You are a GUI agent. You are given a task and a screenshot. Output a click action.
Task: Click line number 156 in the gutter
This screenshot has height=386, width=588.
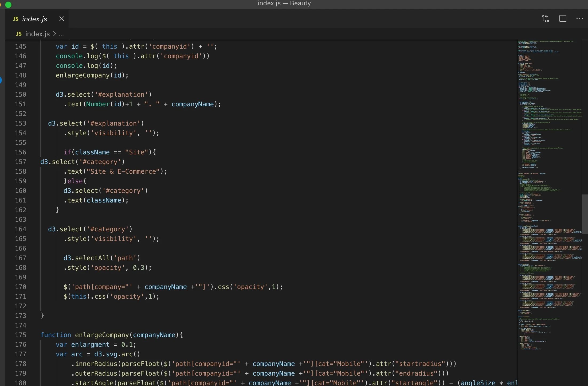click(21, 152)
